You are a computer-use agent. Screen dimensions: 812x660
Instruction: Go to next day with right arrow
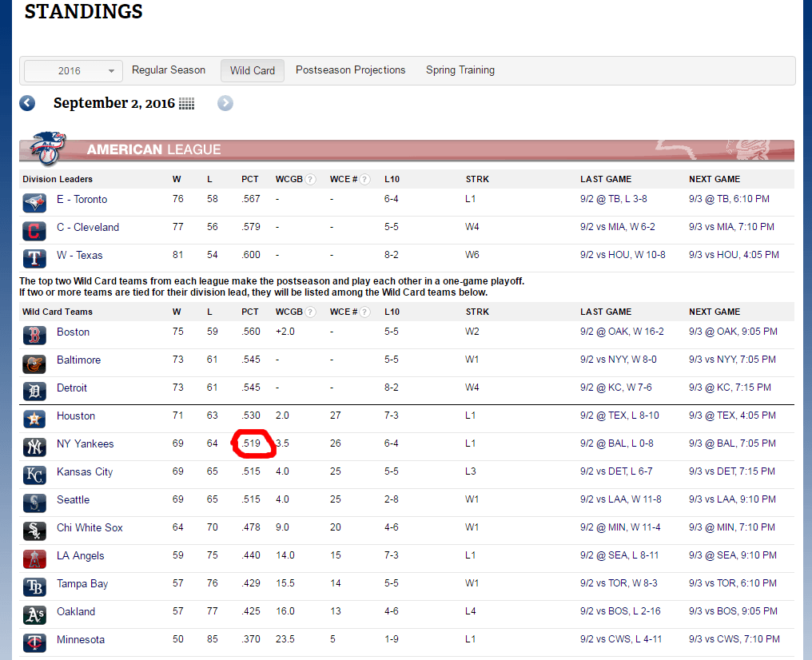(225, 103)
